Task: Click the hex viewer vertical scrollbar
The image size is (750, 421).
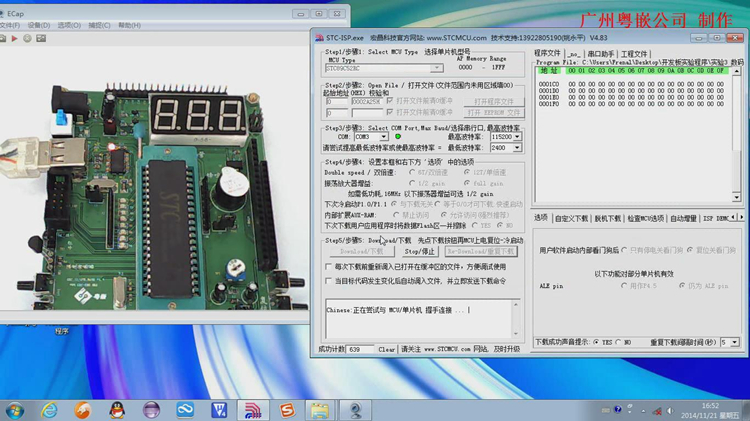Action: [x=737, y=134]
